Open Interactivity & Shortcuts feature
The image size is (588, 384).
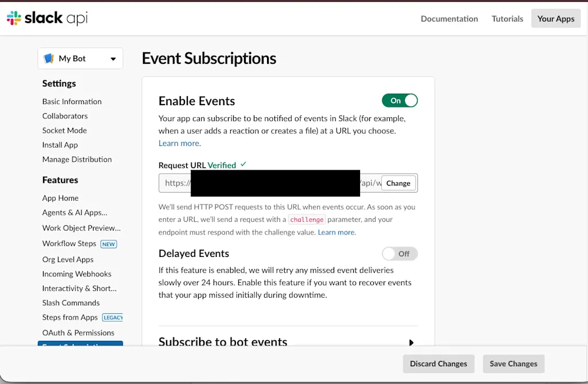click(x=79, y=289)
